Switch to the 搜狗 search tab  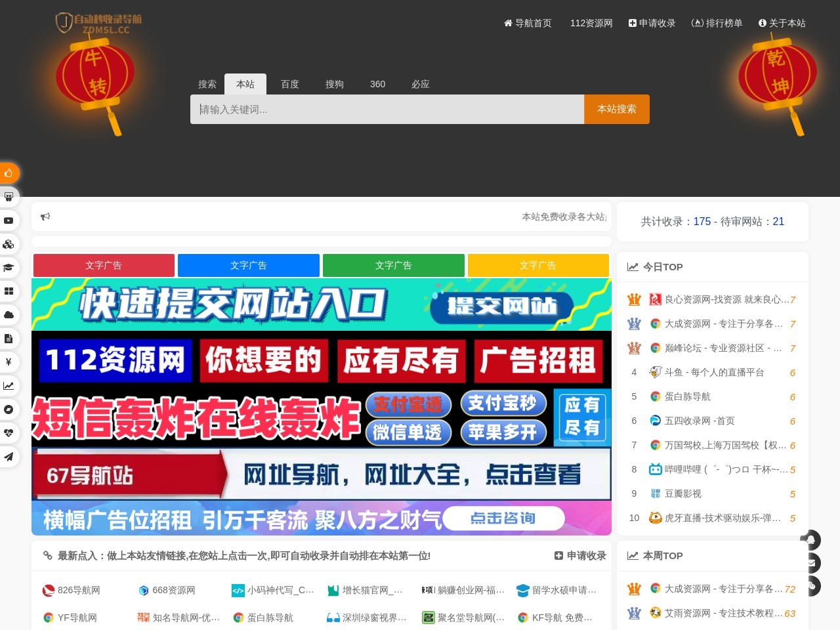[x=334, y=84]
